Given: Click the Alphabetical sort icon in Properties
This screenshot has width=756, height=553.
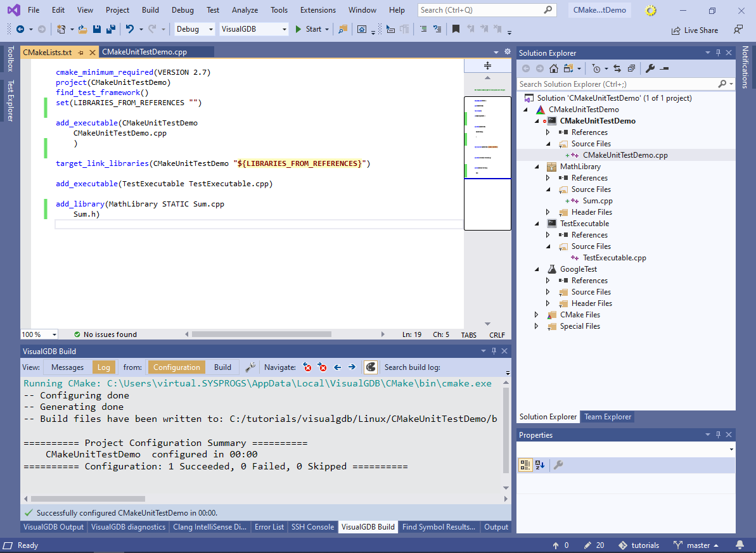Looking at the screenshot, I should coord(540,465).
